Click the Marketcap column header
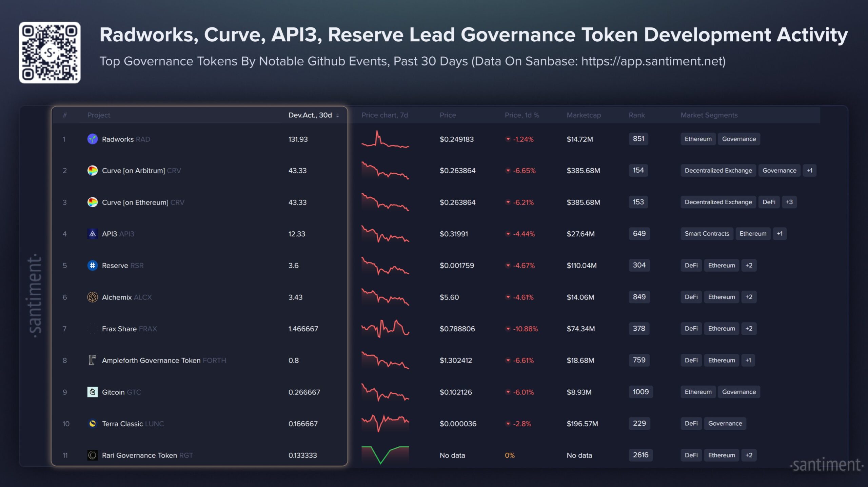This screenshot has height=487, width=868. pyautogui.click(x=584, y=115)
